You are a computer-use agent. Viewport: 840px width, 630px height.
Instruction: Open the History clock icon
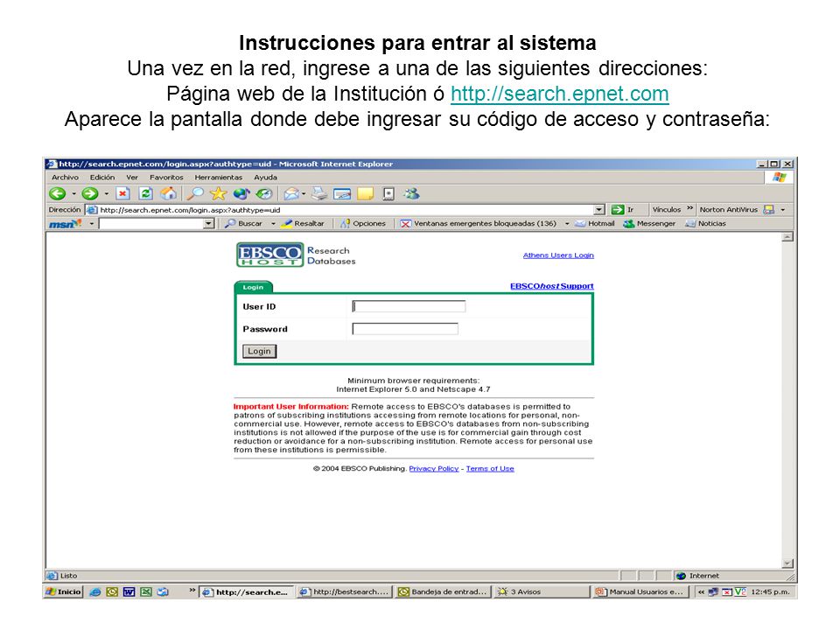click(x=263, y=193)
